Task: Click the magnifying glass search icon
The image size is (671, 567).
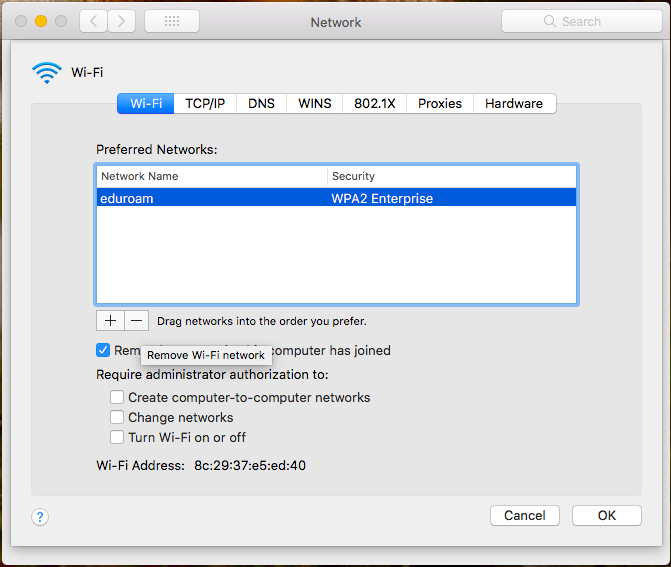Action: [549, 21]
